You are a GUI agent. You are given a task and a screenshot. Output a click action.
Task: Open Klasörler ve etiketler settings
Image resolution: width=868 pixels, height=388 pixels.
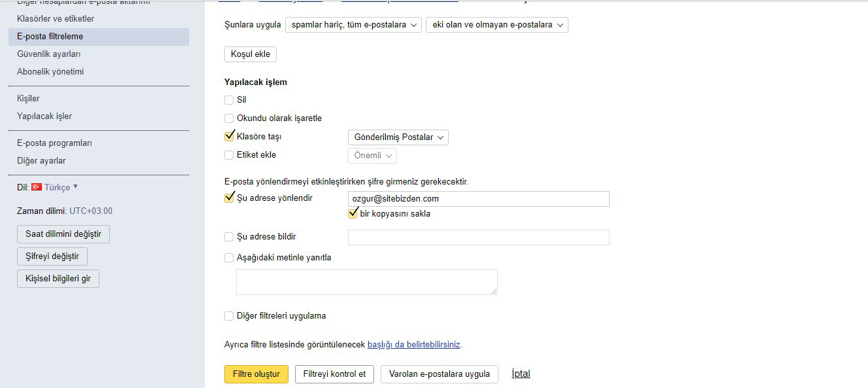(x=56, y=19)
